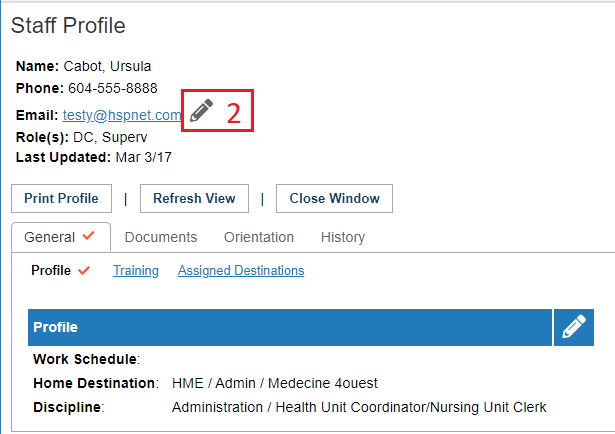Open the Training link

(136, 271)
